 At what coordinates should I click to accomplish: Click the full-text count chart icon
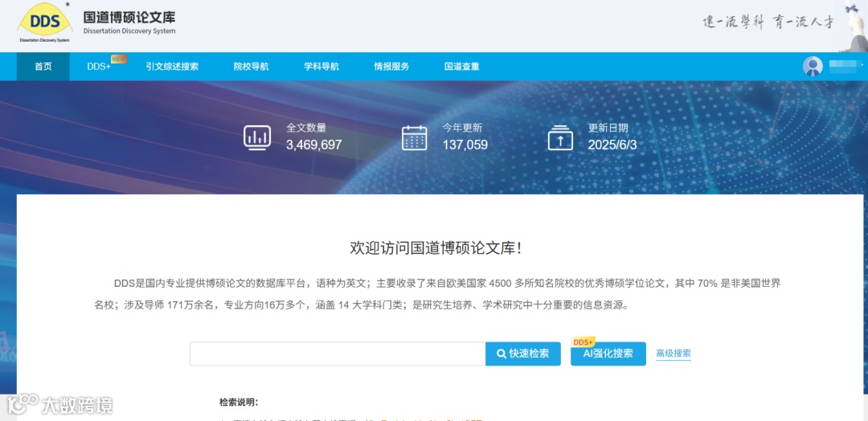click(257, 137)
